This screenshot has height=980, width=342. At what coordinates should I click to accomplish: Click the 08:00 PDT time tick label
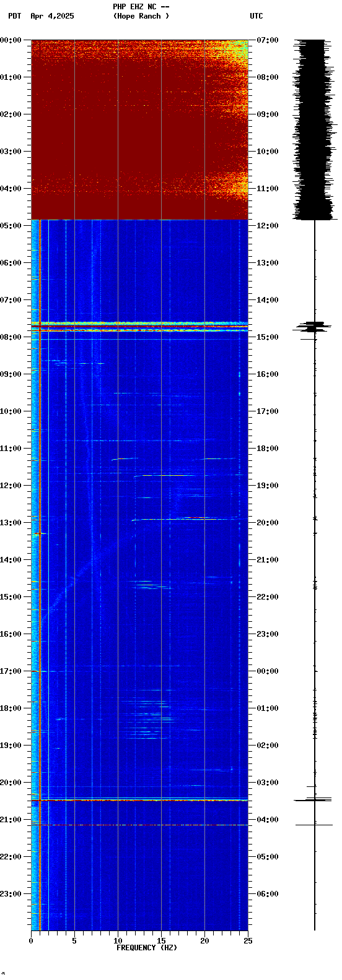point(11,337)
